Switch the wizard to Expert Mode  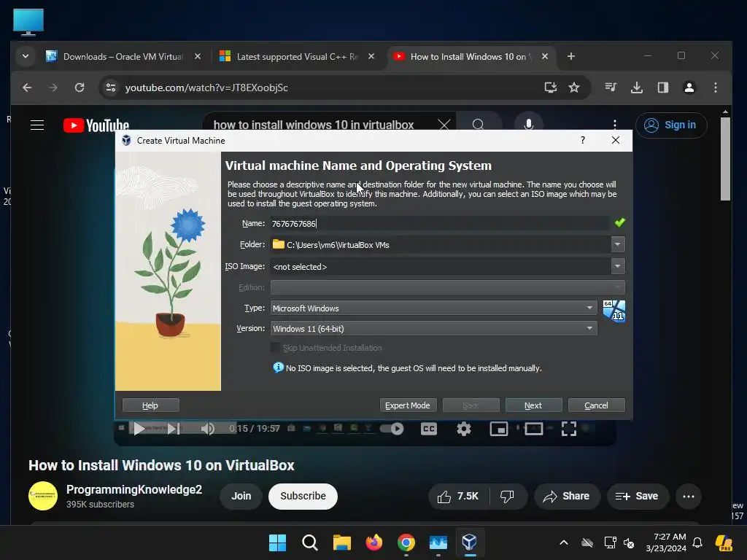tap(408, 405)
